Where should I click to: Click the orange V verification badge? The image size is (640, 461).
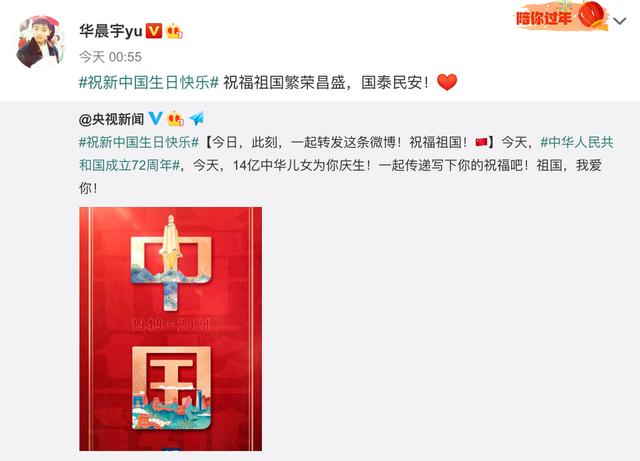(x=154, y=31)
